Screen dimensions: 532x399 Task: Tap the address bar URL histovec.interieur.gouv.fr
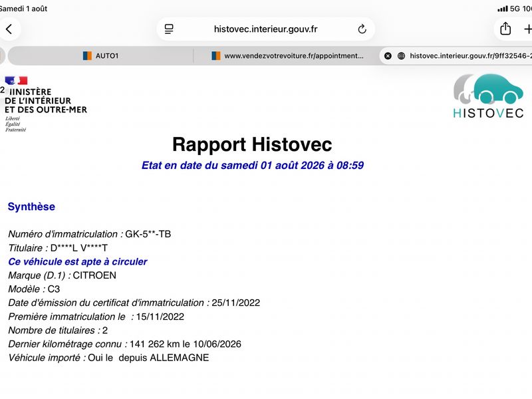click(x=265, y=29)
